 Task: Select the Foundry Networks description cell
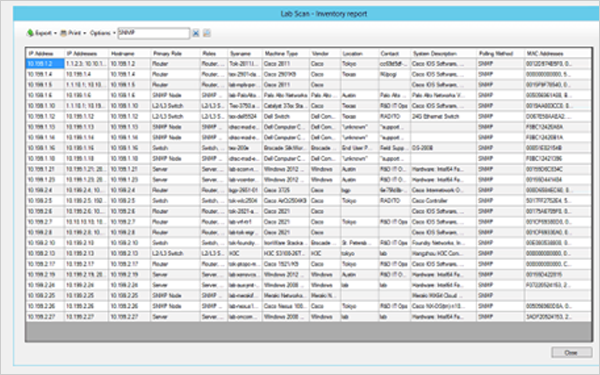click(443, 243)
